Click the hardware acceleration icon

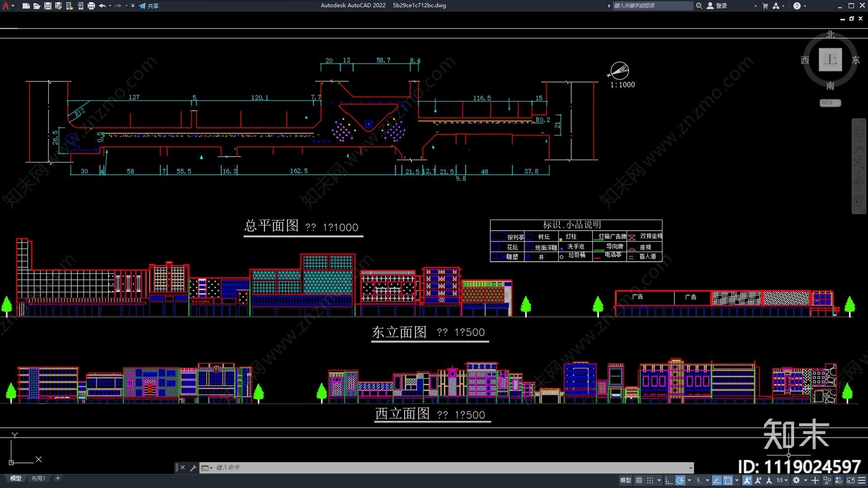[839, 480]
